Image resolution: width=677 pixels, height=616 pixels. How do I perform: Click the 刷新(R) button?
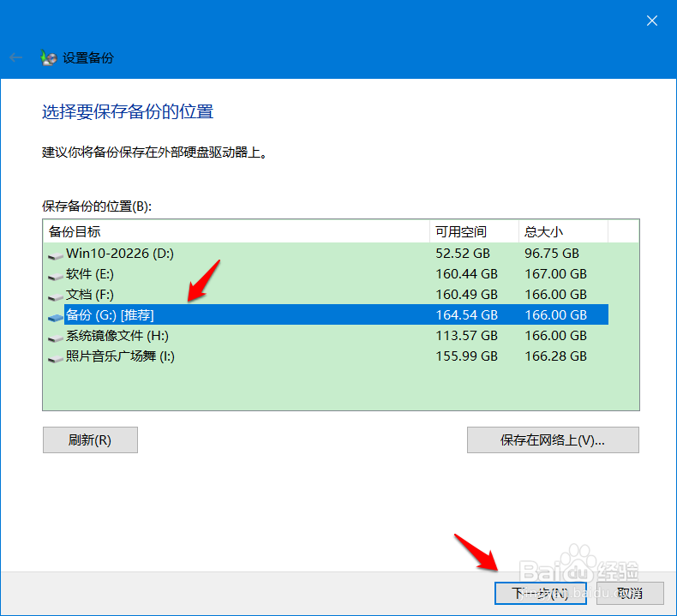[90, 440]
